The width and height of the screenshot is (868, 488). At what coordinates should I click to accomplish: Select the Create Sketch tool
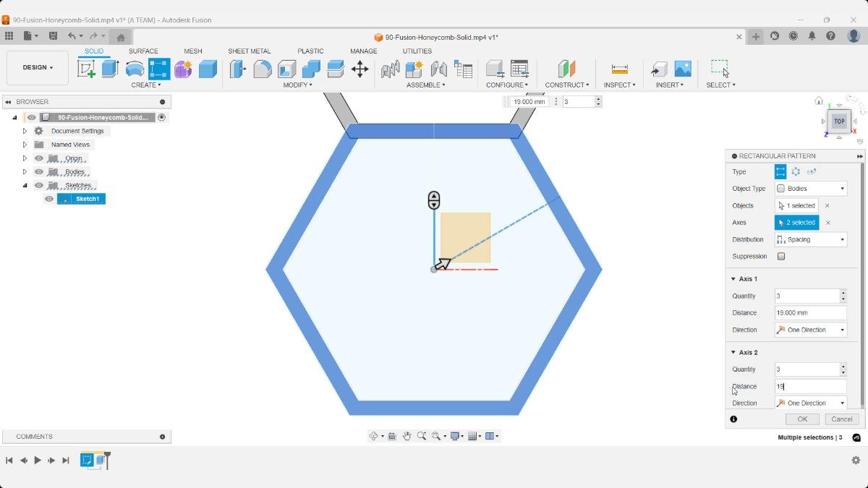88,68
